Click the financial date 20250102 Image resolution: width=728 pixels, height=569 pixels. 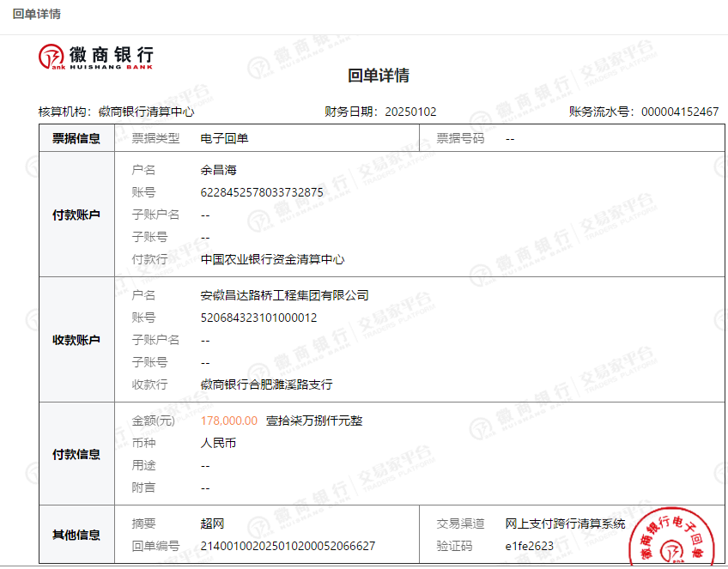pyautogui.click(x=410, y=112)
